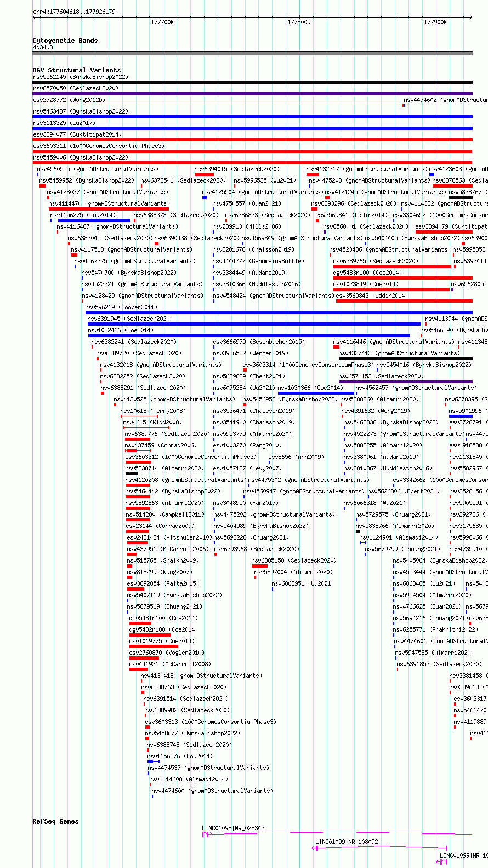Click the 177900k ruler label
The width and height of the screenshot is (488, 868).
435,22
